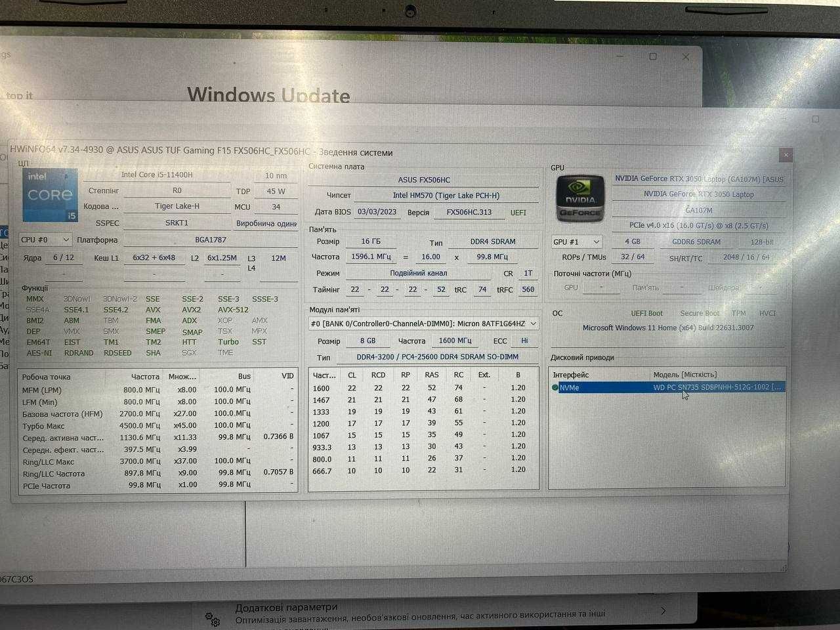This screenshot has height=630, width=840.
Task: Click the HVCI indicator
Action: (768, 314)
